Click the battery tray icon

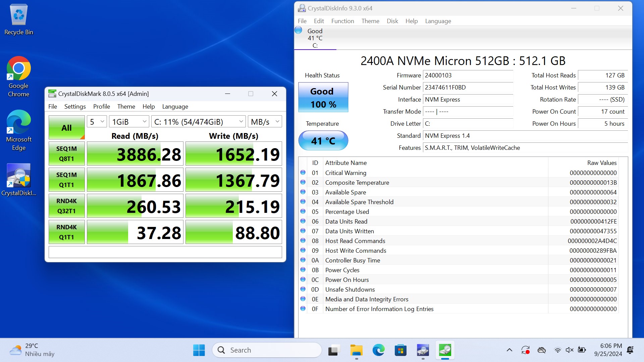pyautogui.click(x=582, y=350)
